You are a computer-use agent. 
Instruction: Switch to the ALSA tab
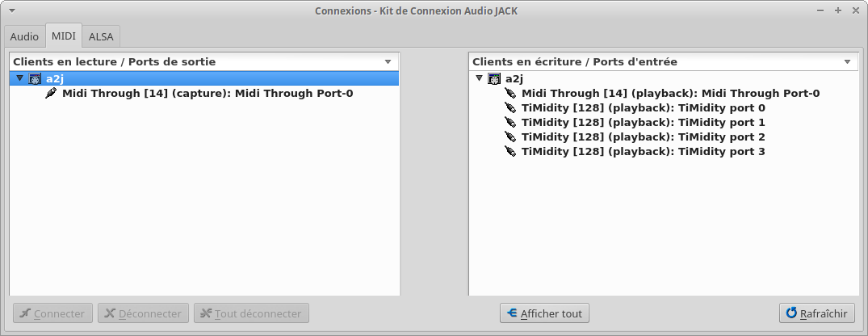tap(101, 36)
